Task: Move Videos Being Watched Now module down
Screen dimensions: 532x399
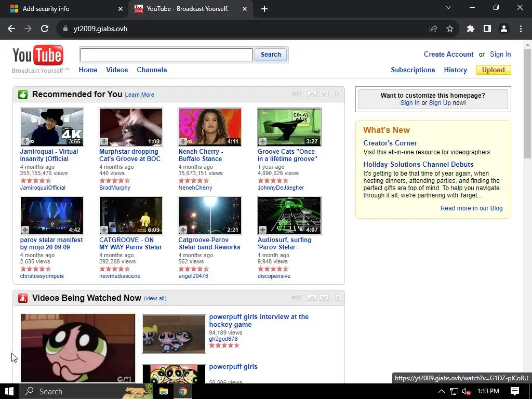Action: pos(324,298)
